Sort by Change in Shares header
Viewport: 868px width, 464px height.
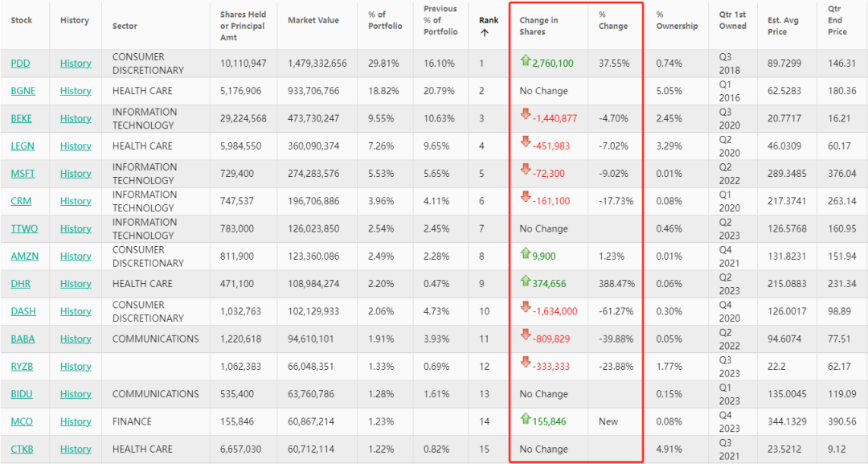(538, 26)
